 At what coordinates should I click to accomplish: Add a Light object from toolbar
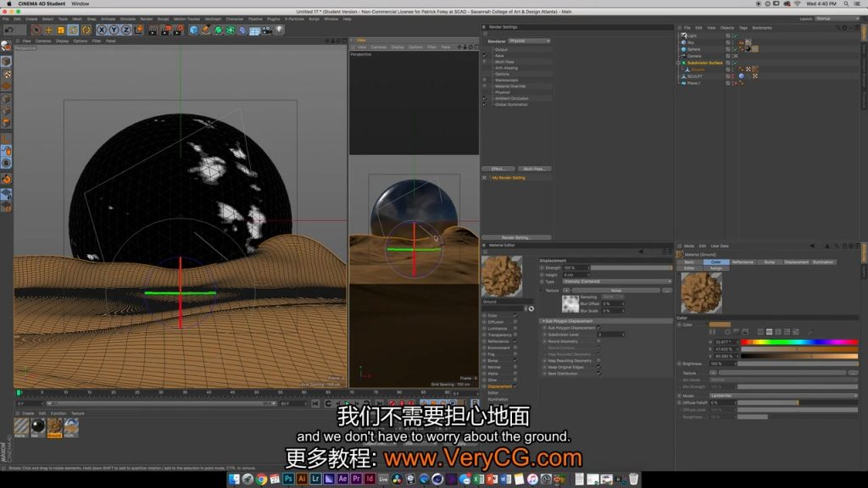[x=280, y=30]
